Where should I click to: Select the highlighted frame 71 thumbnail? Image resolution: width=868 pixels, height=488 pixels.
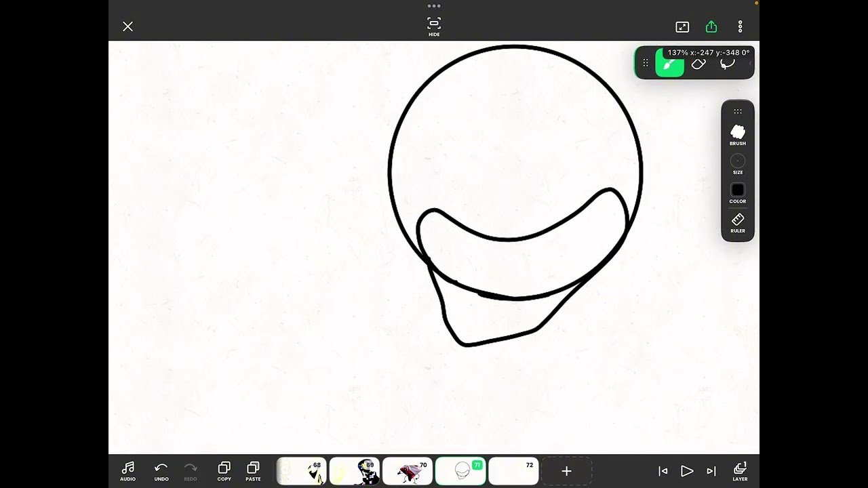click(460, 472)
